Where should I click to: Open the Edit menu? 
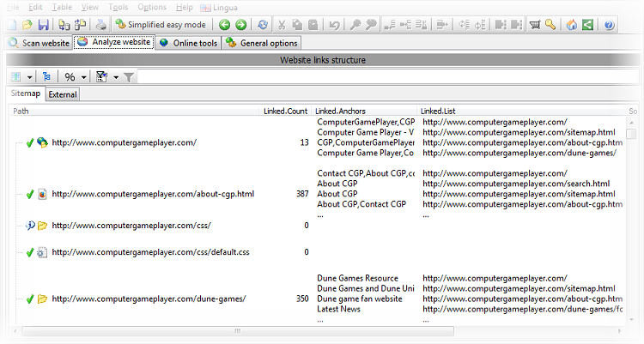(x=35, y=7)
